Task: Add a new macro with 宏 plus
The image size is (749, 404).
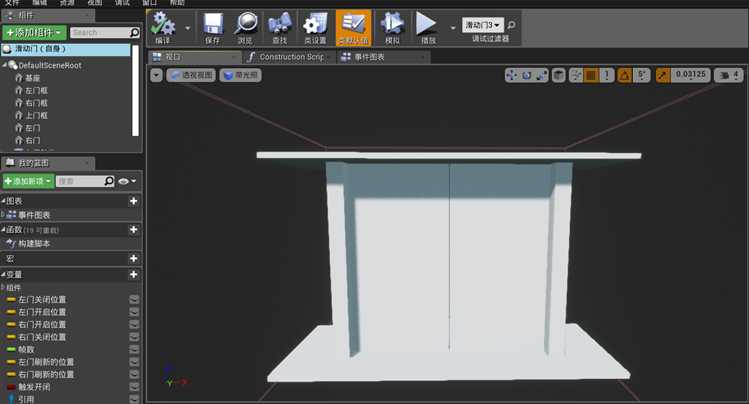Action: coord(134,258)
